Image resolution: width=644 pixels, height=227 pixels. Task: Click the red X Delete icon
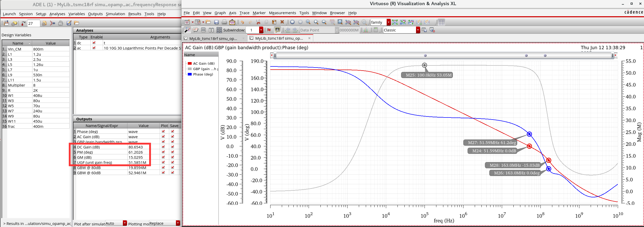[x=282, y=22]
